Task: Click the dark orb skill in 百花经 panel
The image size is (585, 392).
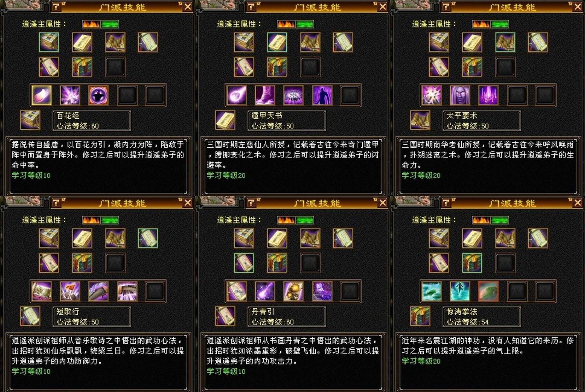Action: (98, 95)
